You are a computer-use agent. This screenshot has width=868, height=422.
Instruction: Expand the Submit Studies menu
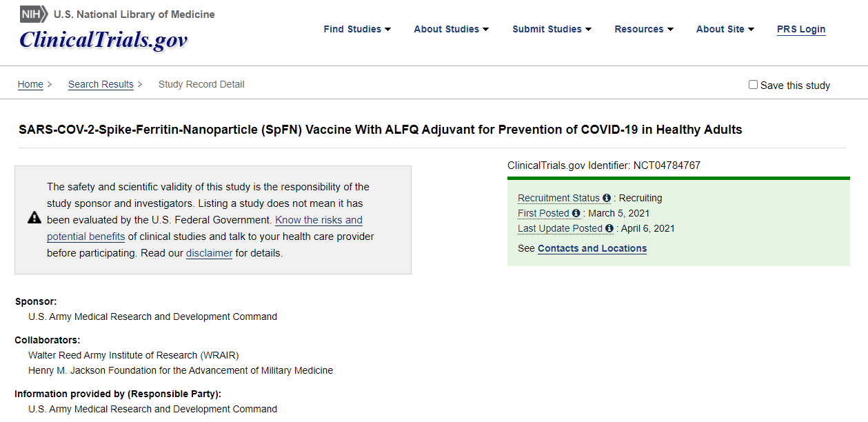[x=552, y=29]
